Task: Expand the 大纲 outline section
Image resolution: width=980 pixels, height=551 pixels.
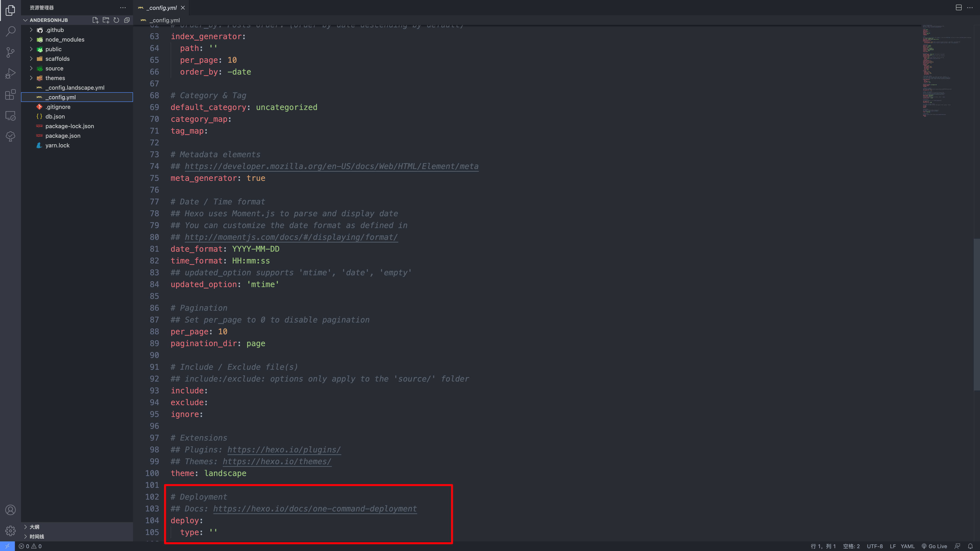Action: tap(77, 527)
